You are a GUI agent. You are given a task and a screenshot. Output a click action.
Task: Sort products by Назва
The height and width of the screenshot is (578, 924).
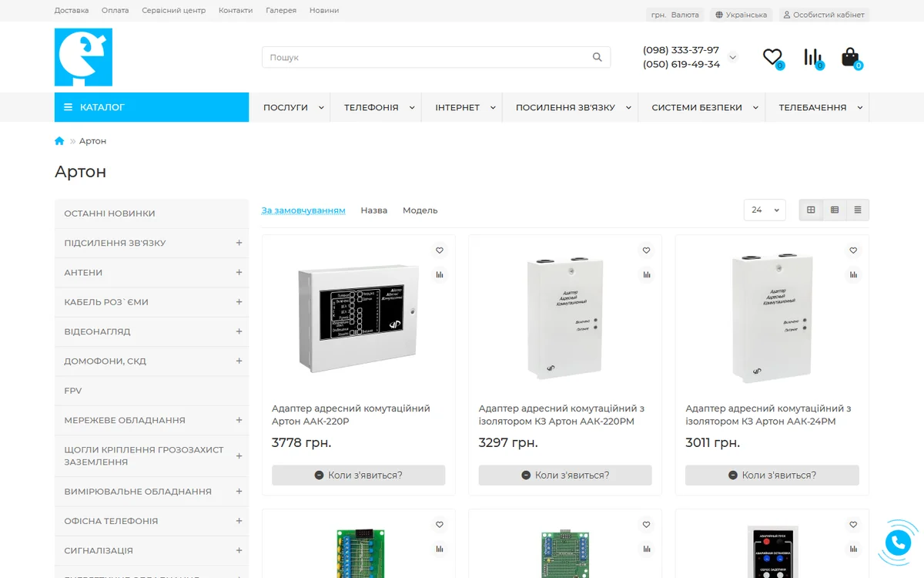coord(374,210)
